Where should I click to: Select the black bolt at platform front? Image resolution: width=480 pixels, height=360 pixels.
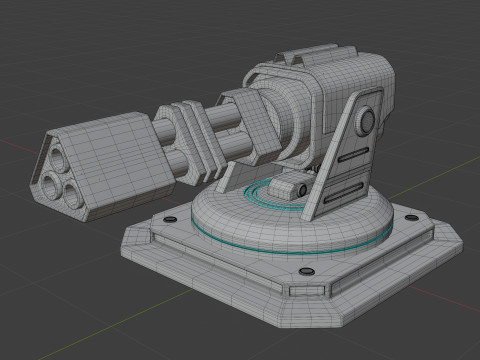click(307, 271)
